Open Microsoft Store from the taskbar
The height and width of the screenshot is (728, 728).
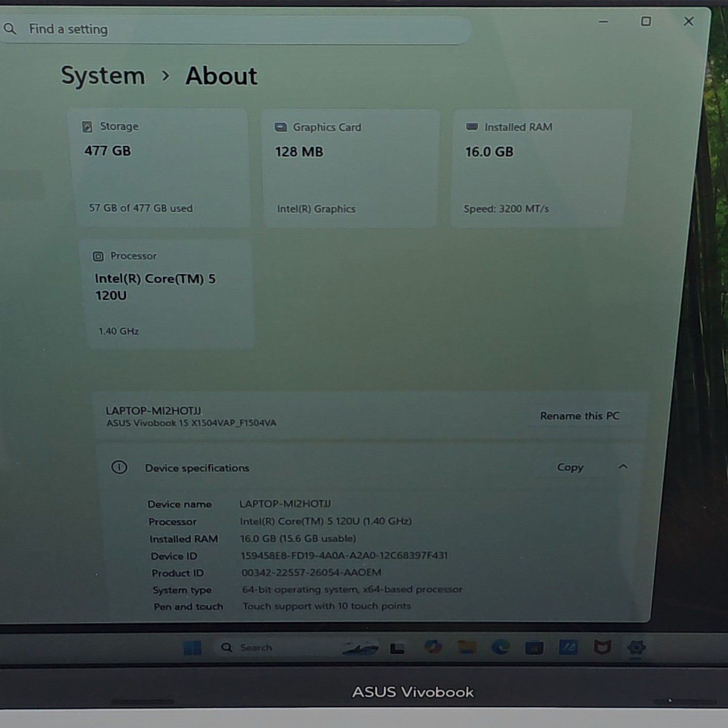click(x=534, y=648)
